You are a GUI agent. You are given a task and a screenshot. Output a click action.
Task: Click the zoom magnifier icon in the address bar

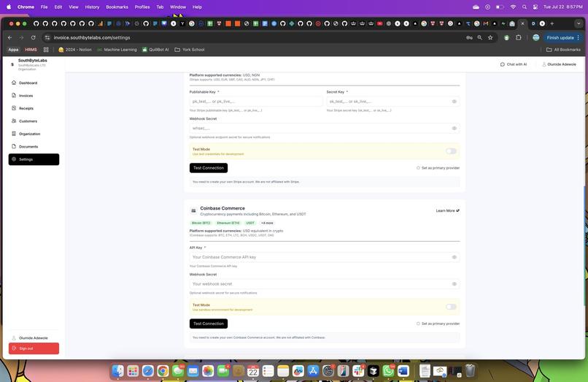point(479,37)
